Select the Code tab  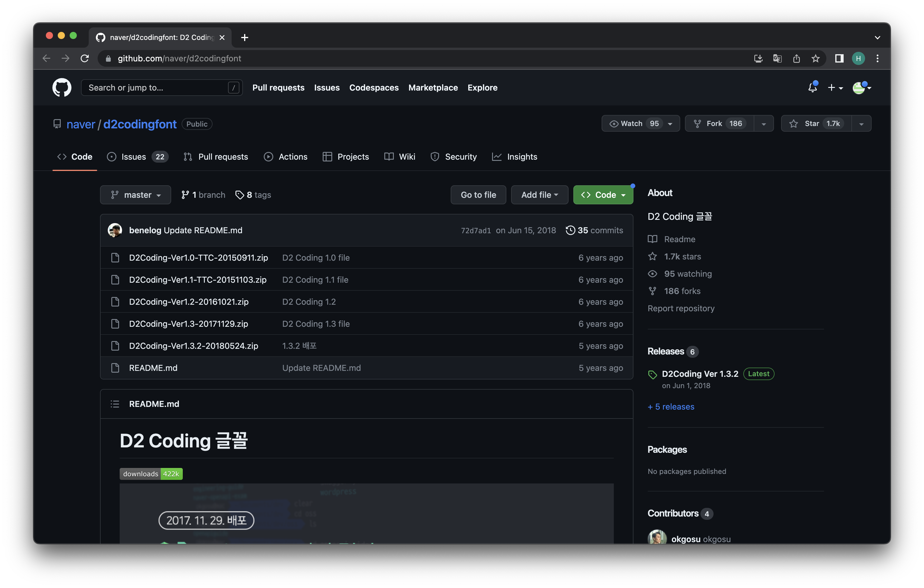(75, 157)
